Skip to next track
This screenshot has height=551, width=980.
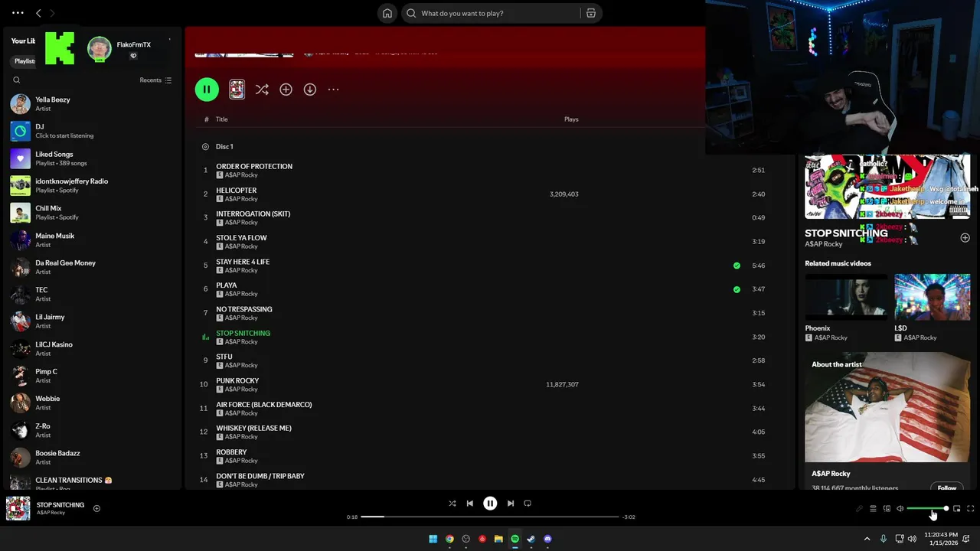pyautogui.click(x=511, y=504)
